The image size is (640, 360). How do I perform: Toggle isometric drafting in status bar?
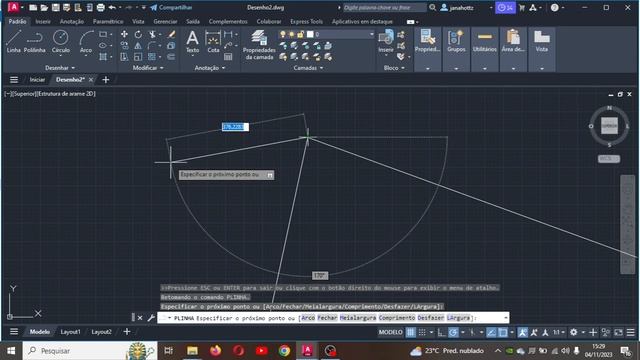(472, 332)
